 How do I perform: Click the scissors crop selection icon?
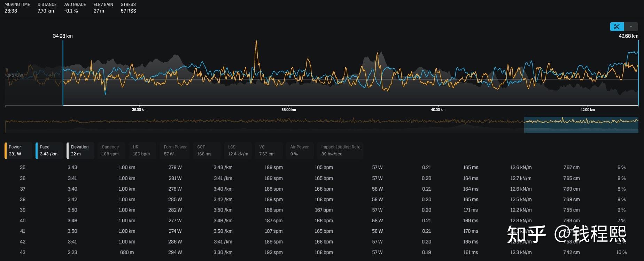click(x=617, y=27)
